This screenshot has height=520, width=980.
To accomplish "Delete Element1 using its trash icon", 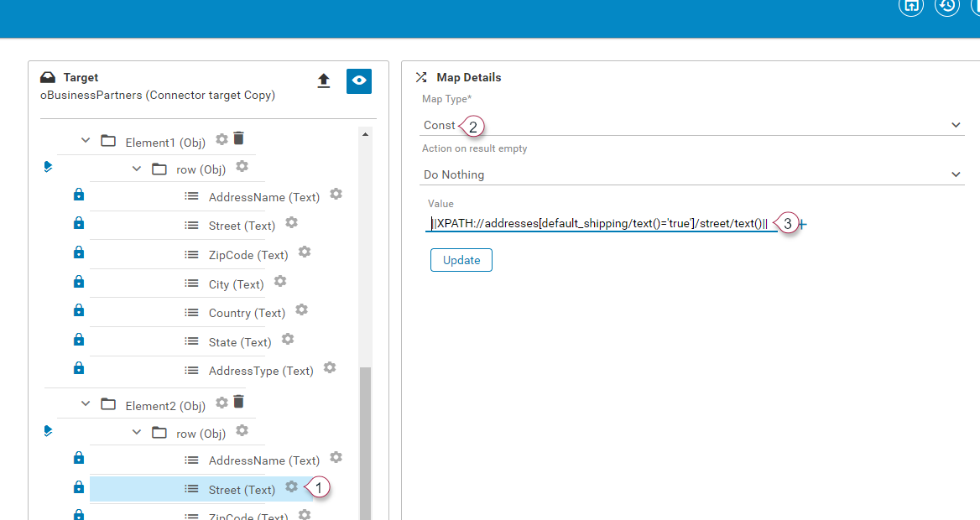I will pyautogui.click(x=238, y=138).
